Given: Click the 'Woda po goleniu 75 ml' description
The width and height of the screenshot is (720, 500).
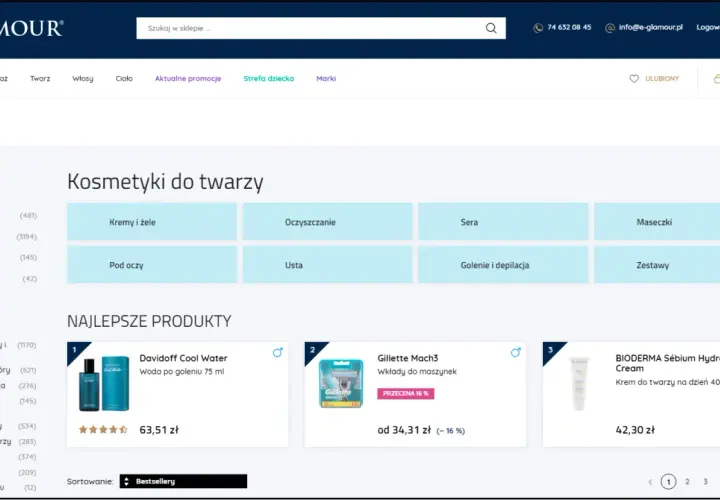Looking at the screenshot, I should click(x=182, y=371).
